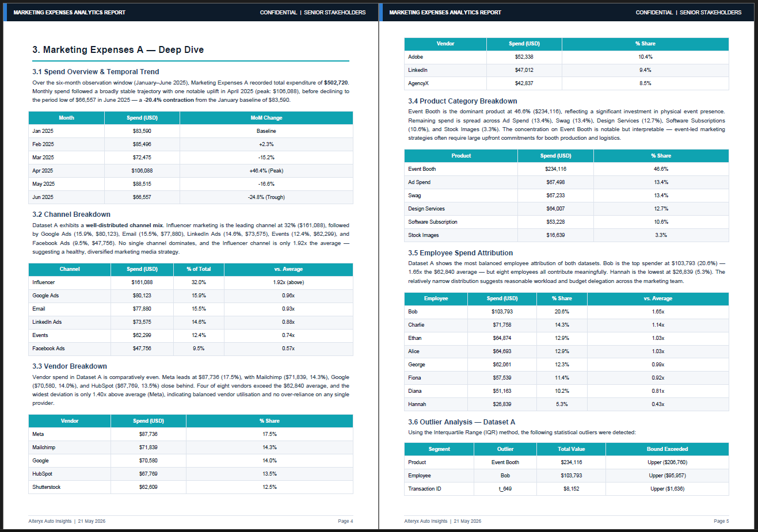Click the heading '3. Marketing Expenses A — Deep Dive'

click(x=118, y=50)
